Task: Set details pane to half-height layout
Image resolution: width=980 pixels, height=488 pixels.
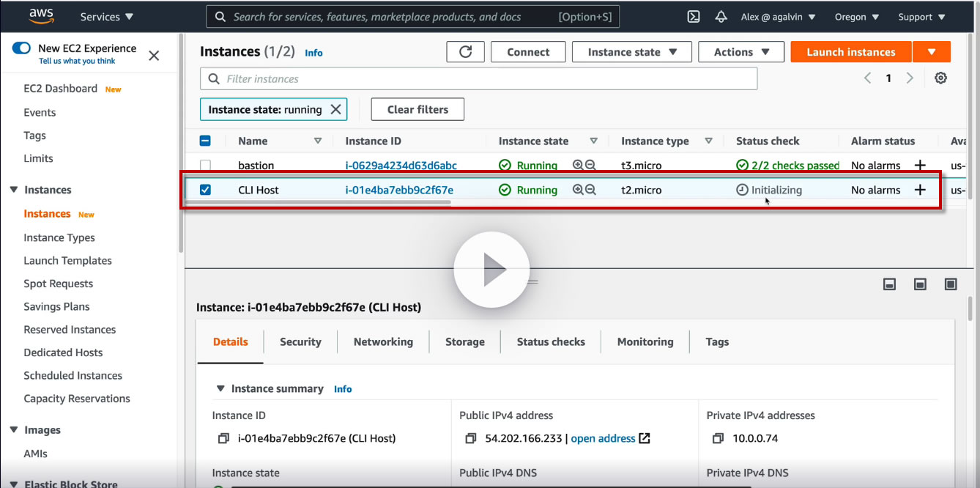Action: coord(920,284)
